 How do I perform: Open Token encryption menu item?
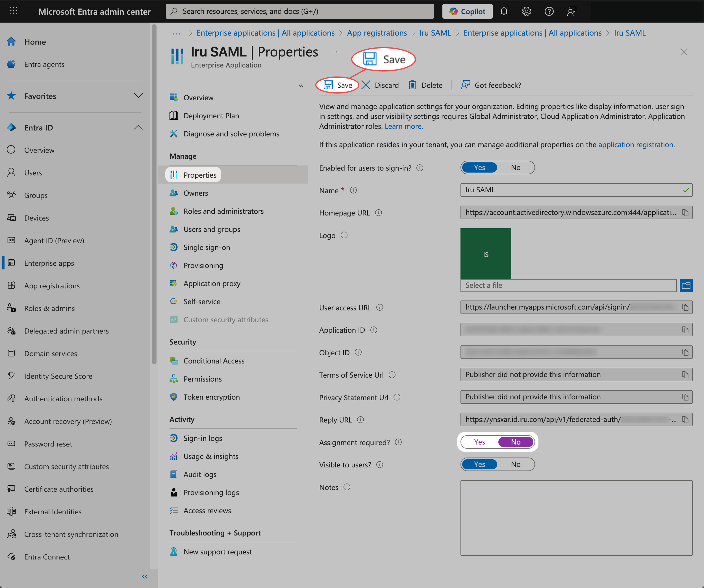211,397
